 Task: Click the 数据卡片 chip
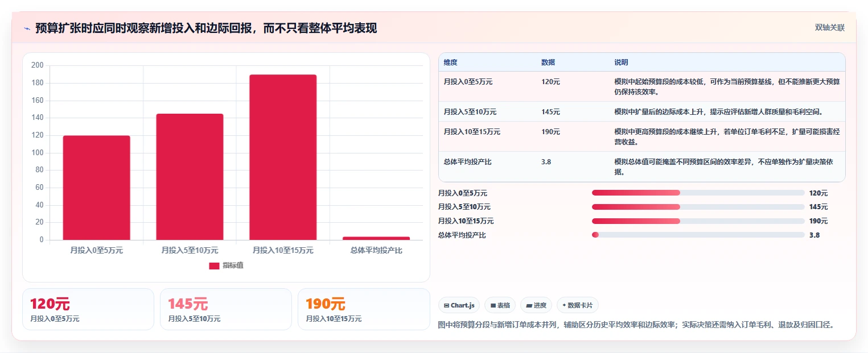click(577, 305)
